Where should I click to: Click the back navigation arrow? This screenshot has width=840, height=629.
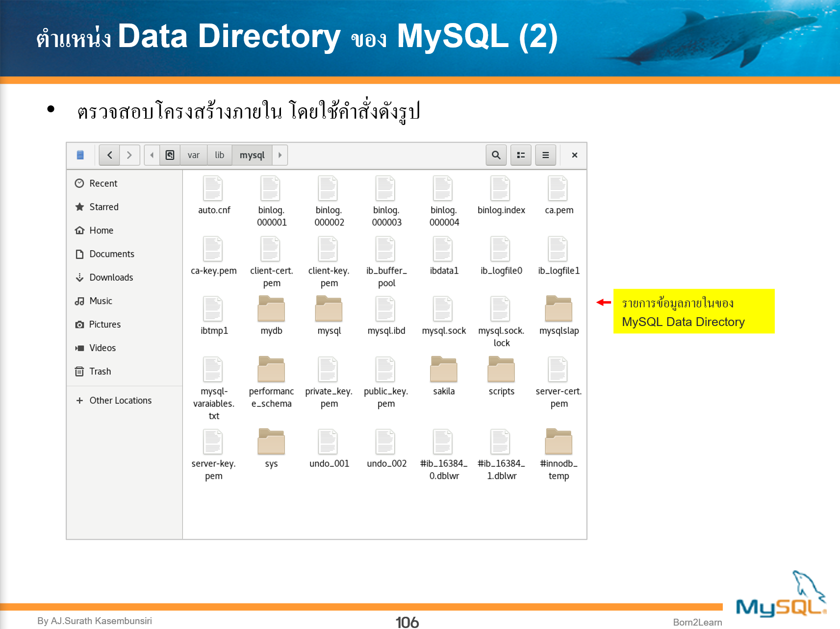pyautogui.click(x=109, y=155)
